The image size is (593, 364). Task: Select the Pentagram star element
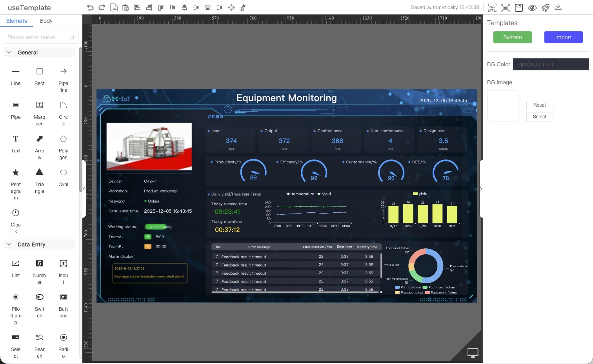click(x=16, y=173)
